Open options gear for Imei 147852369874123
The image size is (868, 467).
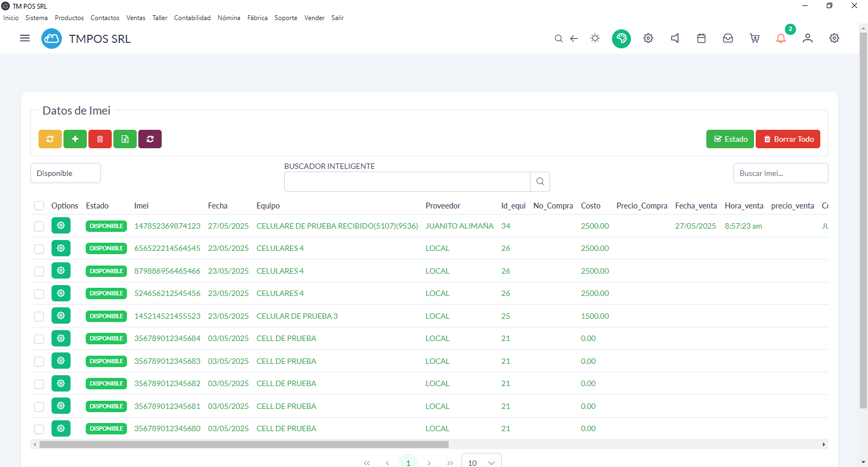tap(61, 225)
